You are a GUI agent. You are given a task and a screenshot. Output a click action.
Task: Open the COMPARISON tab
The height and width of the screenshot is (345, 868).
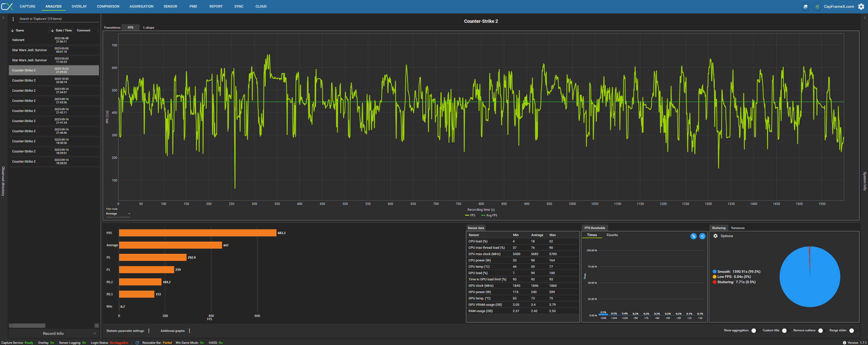[108, 6]
